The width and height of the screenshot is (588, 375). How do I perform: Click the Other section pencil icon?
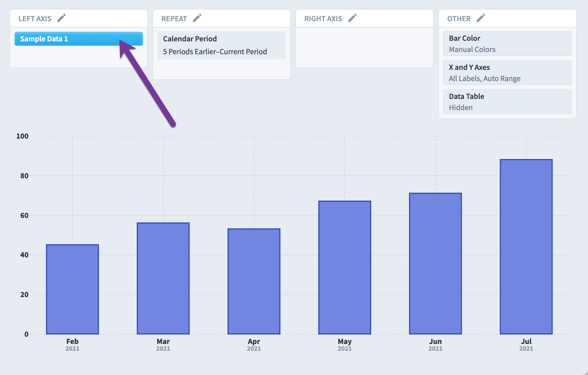[481, 18]
